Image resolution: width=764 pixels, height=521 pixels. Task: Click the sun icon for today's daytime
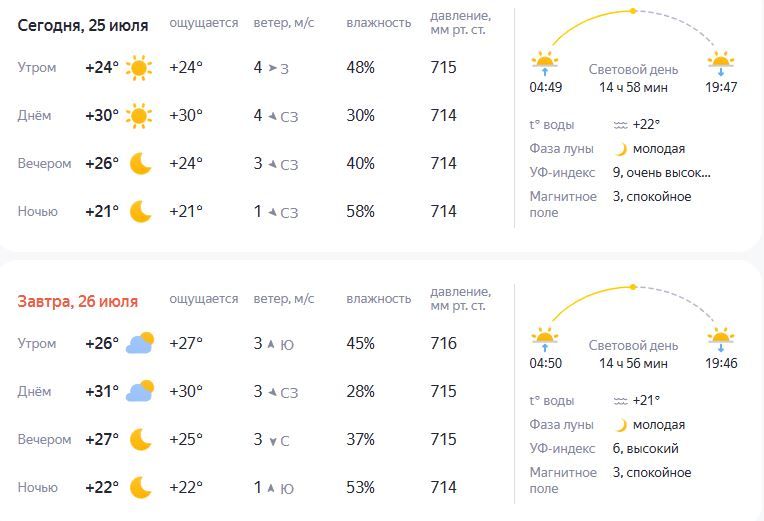pos(139,116)
